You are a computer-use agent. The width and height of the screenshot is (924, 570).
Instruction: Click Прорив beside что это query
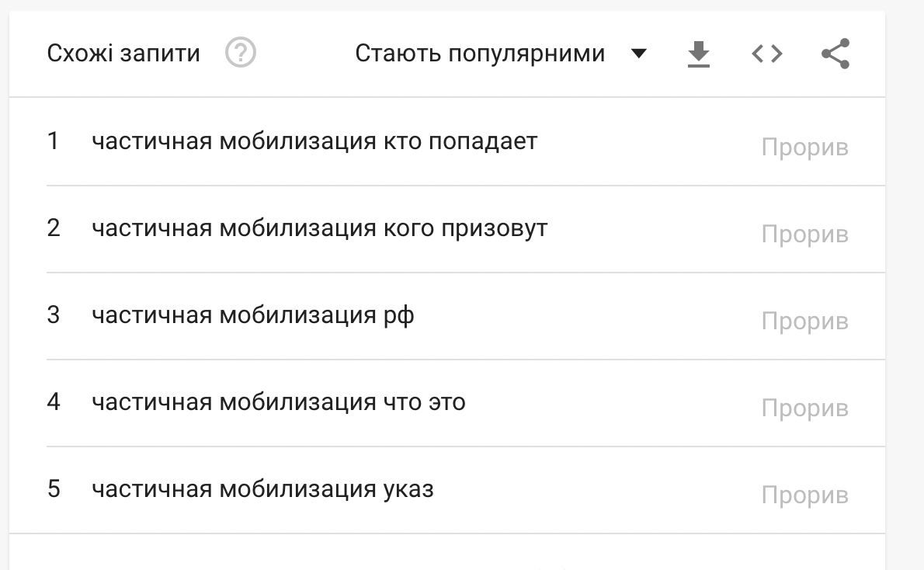click(804, 408)
